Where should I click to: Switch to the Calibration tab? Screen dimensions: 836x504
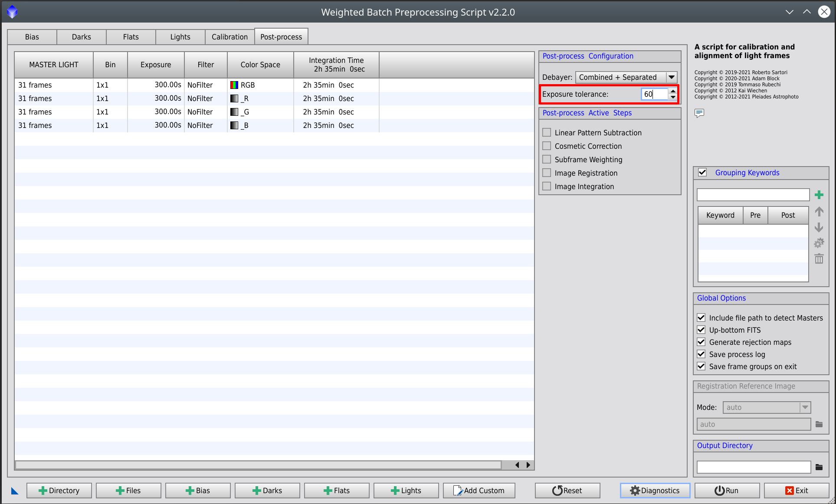229,36
